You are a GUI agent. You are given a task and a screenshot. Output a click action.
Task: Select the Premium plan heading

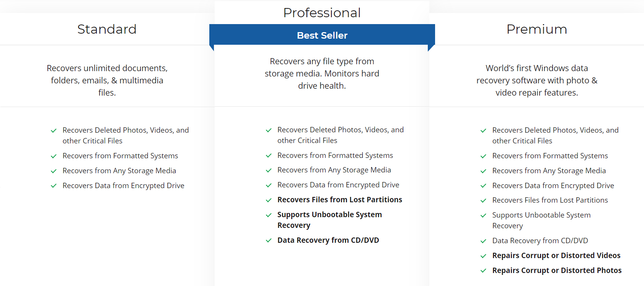536,29
